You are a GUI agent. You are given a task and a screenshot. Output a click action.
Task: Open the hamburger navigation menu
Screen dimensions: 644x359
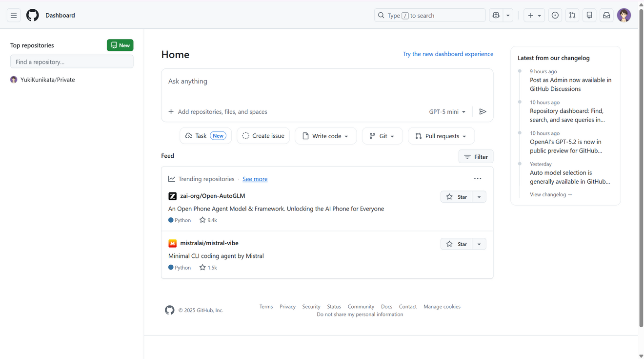(x=14, y=16)
